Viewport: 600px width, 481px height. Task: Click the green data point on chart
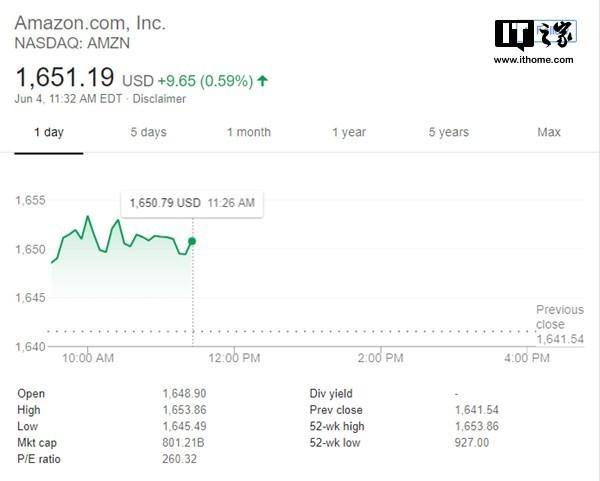pos(192,241)
